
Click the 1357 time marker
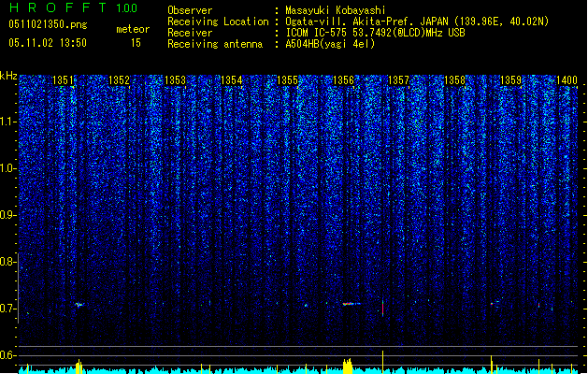coord(398,80)
